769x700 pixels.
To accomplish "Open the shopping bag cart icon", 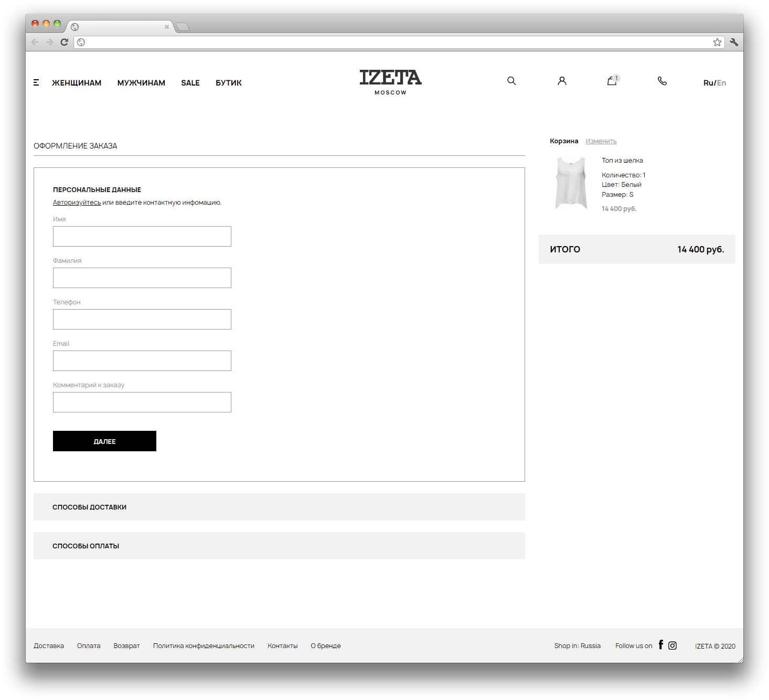I will point(612,80).
